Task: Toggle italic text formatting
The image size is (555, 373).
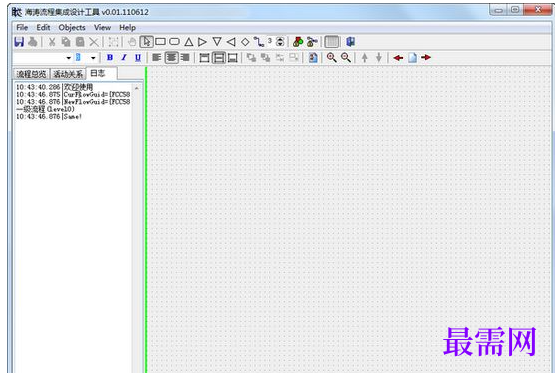Action: [x=124, y=57]
